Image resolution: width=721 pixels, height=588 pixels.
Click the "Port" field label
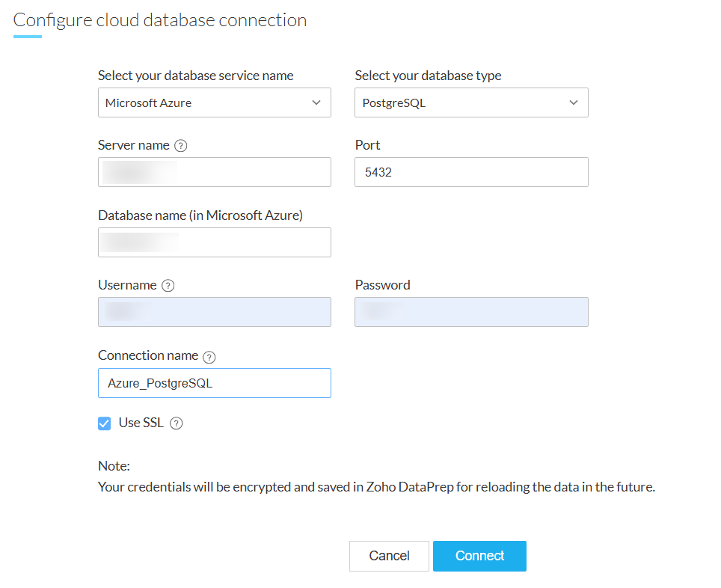click(367, 145)
